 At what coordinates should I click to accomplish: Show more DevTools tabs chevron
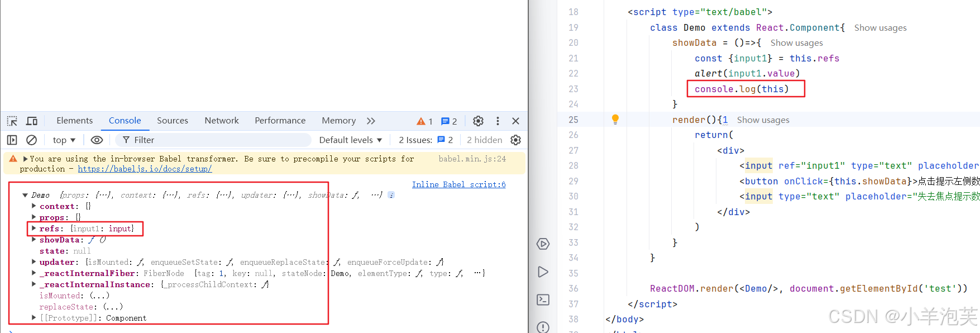coord(371,121)
